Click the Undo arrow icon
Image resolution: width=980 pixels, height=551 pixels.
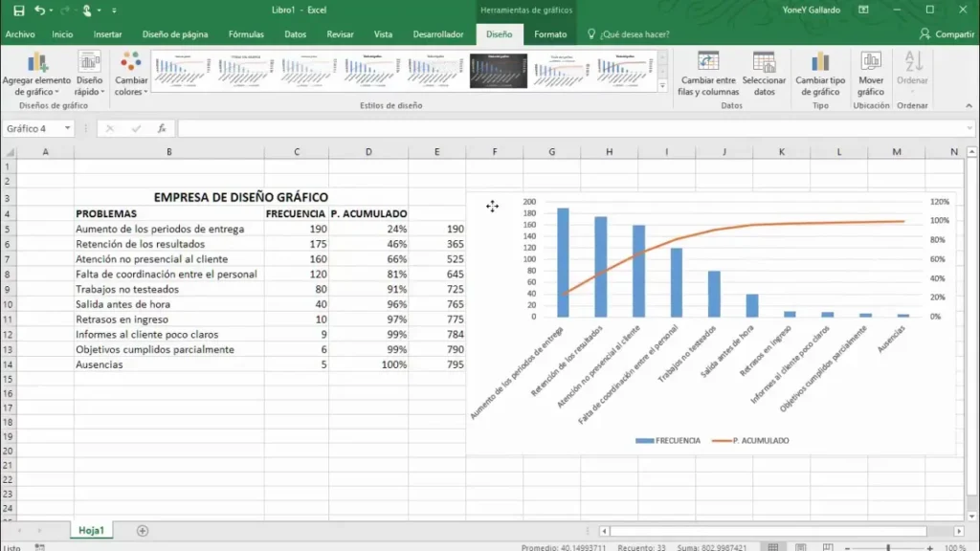pos(39,10)
